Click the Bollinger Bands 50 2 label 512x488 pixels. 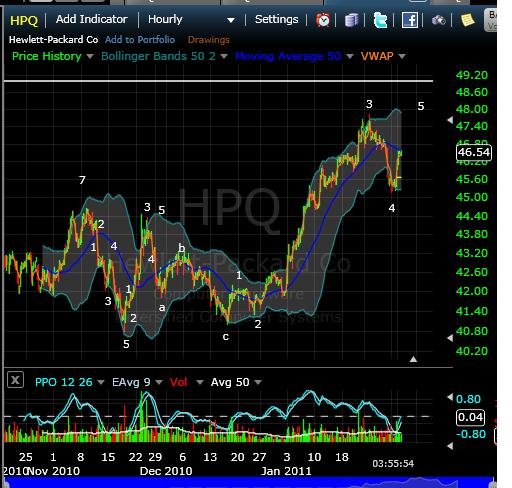(x=158, y=56)
